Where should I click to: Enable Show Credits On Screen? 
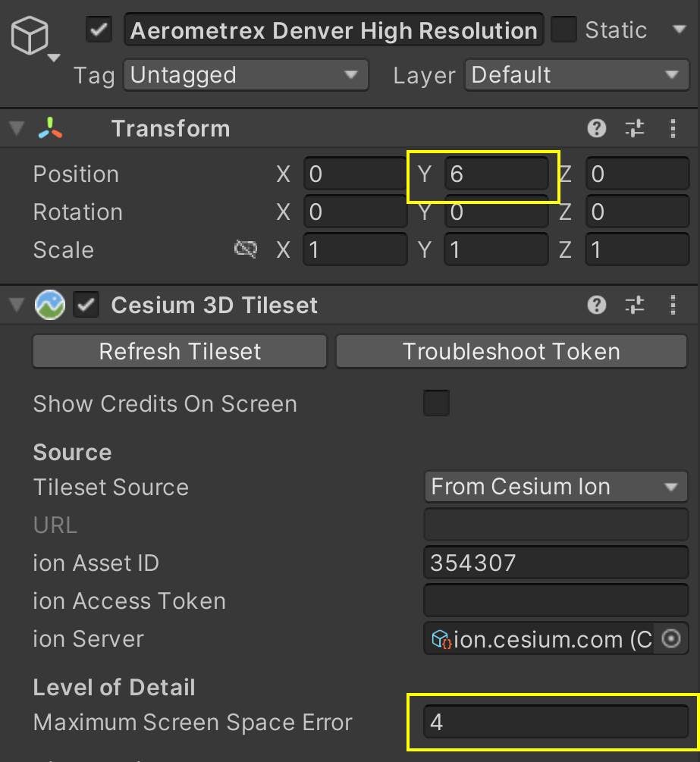[x=436, y=403]
